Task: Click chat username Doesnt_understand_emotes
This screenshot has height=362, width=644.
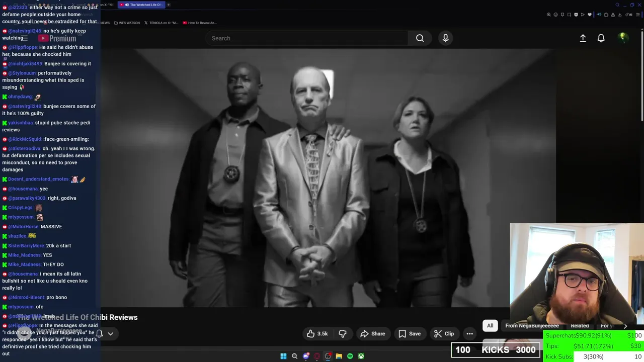Action: point(38,179)
